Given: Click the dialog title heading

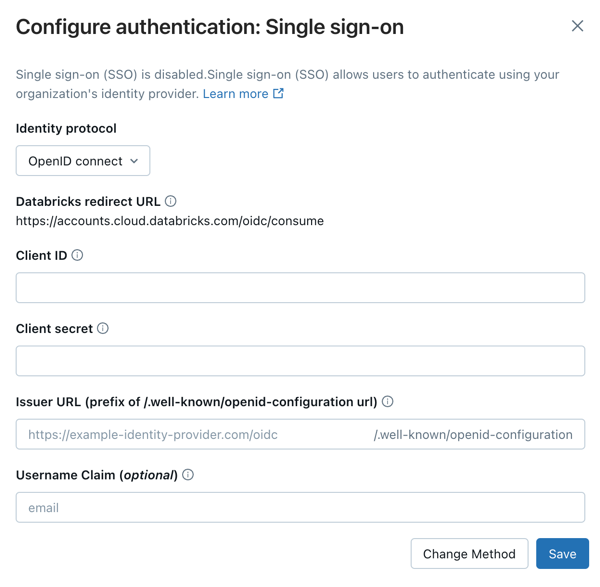Looking at the screenshot, I should (x=210, y=27).
